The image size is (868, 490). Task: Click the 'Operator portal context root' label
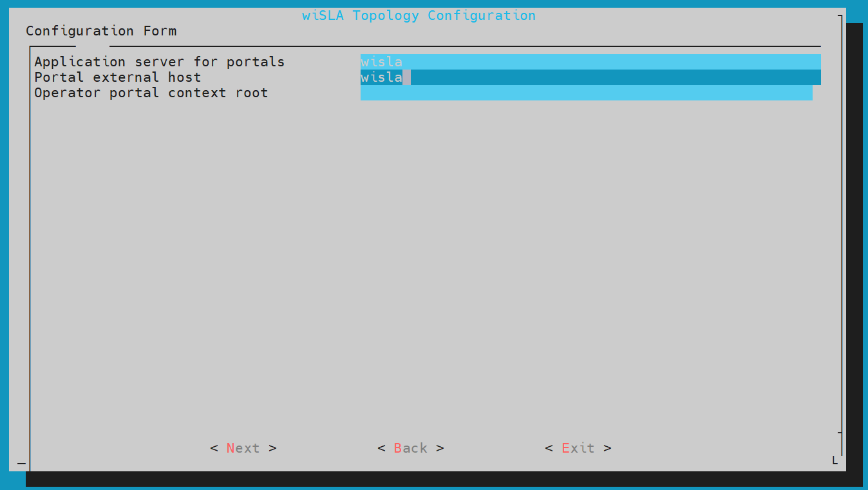[x=151, y=93]
